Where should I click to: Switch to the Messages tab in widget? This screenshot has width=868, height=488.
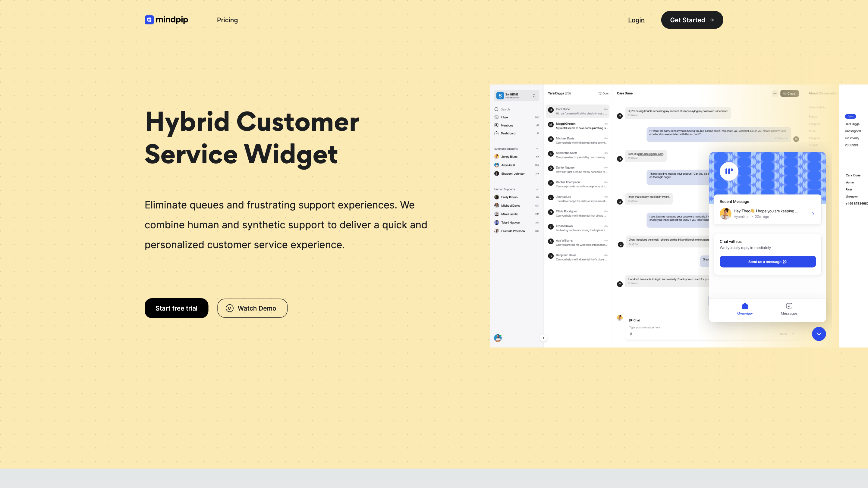(789, 308)
